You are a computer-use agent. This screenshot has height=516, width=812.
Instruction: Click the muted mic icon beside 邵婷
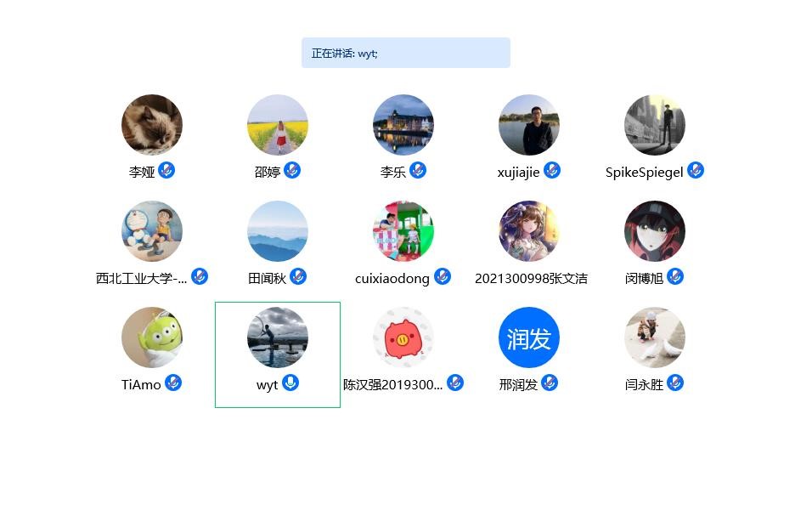(x=292, y=170)
